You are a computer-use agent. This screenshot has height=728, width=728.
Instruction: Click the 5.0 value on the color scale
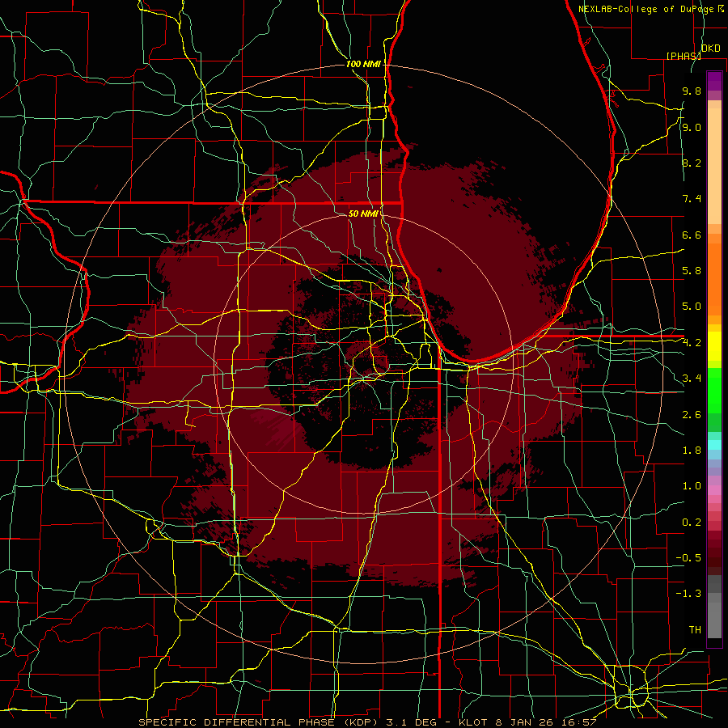(x=692, y=307)
